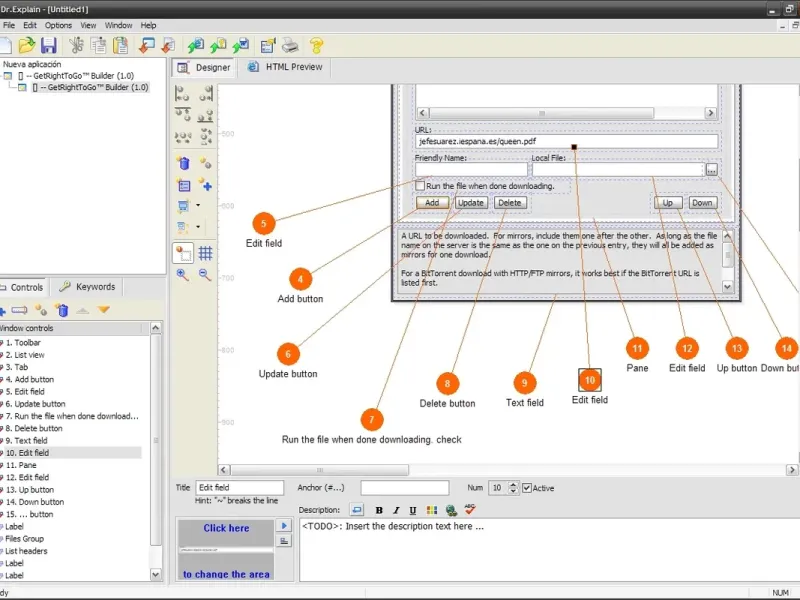This screenshot has width=800, height=600.
Task: Toggle bold formatting in the description toolbar
Action: tap(379, 511)
